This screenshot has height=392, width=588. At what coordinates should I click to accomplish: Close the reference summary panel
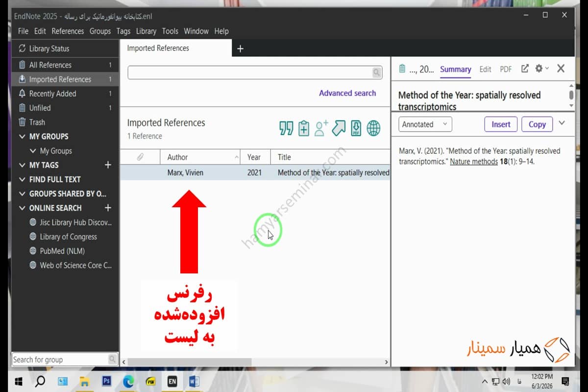561,69
